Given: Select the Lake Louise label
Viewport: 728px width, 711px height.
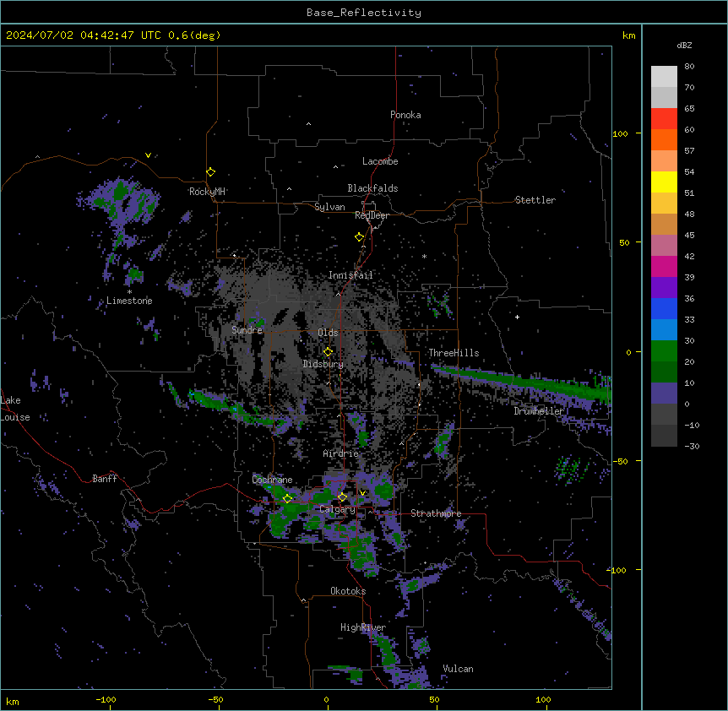Looking at the screenshot, I should click(x=15, y=409).
